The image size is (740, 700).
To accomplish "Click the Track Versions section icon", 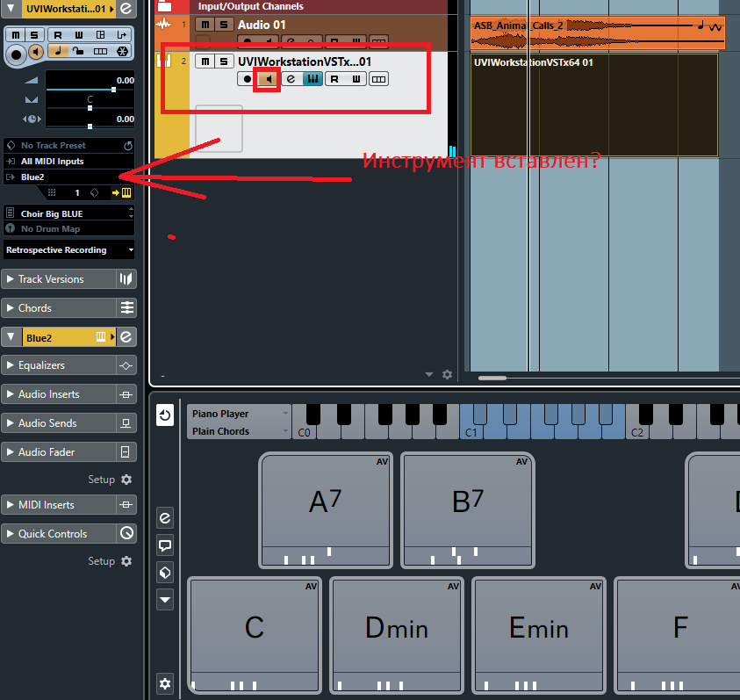I will click(126, 279).
